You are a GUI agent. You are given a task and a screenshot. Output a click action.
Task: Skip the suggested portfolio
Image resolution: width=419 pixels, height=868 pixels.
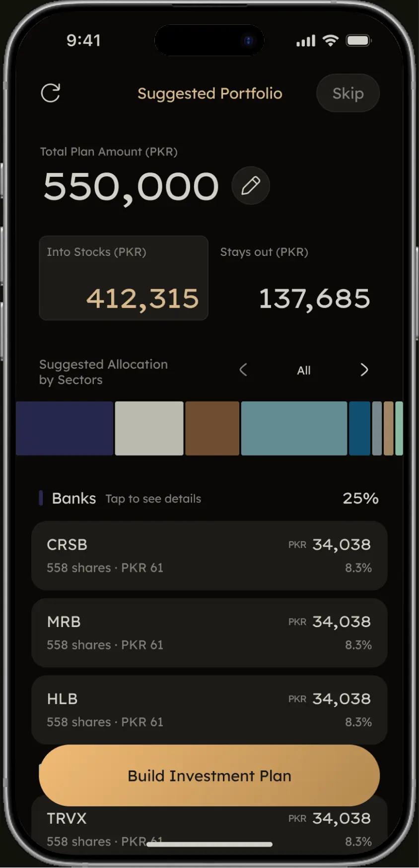pos(348,93)
